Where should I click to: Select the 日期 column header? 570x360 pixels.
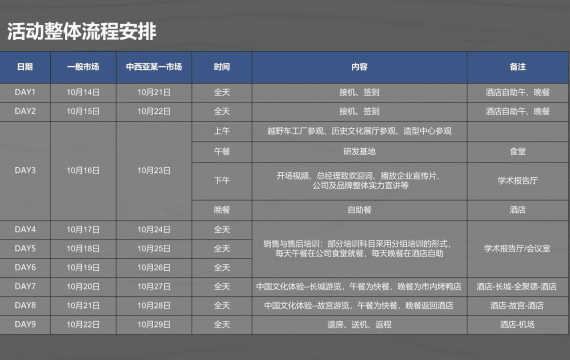coord(25,67)
